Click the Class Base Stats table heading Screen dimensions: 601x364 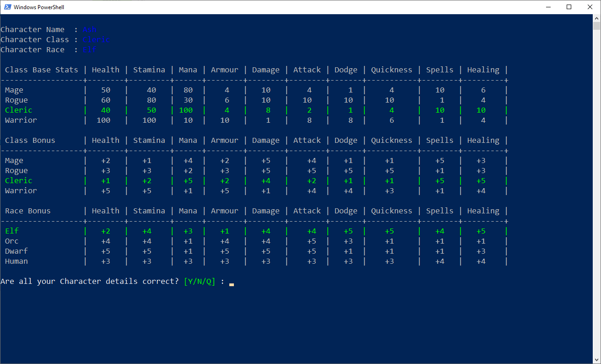42,70
